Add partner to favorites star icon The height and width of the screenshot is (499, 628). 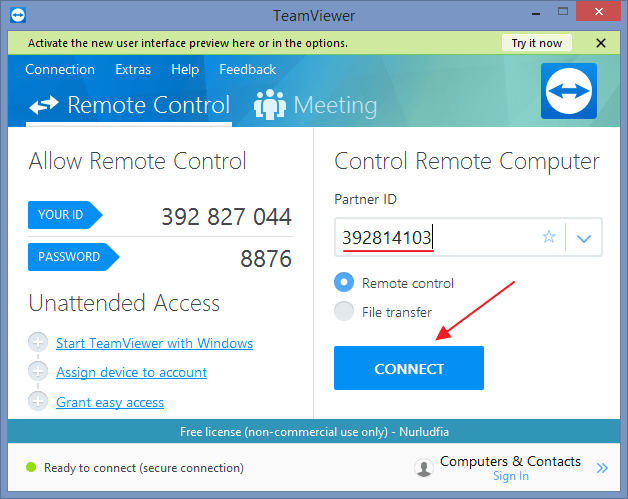[549, 237]
